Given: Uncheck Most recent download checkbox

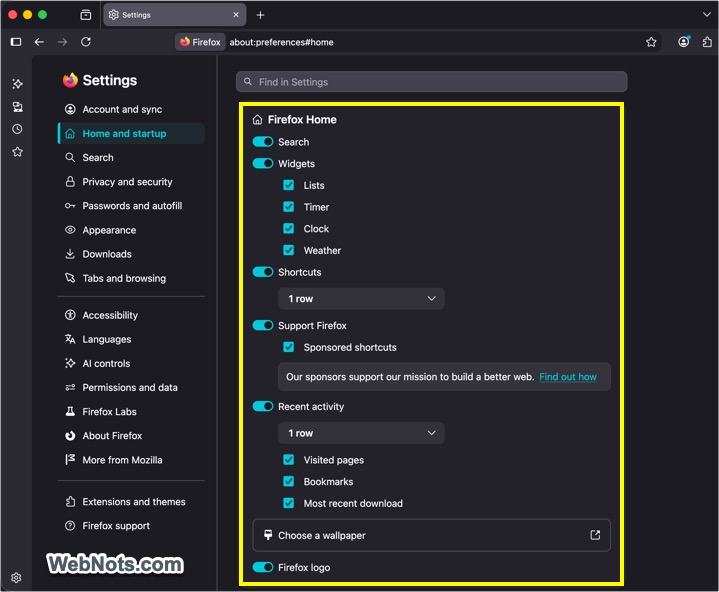Looking at the screenshot, I should pyautogui.click(x=288, y=503).
